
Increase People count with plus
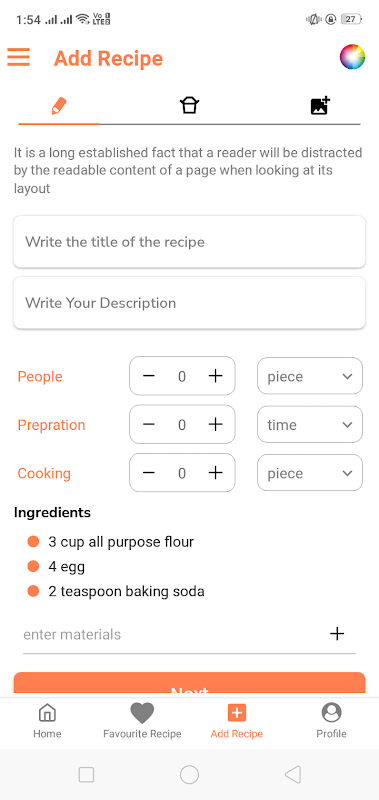click(216, 377)
